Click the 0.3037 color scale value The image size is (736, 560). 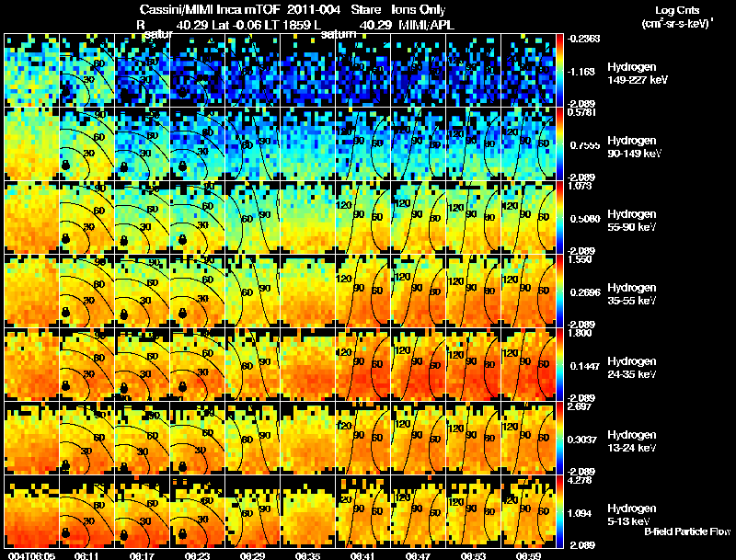click(x=583, y=440)
